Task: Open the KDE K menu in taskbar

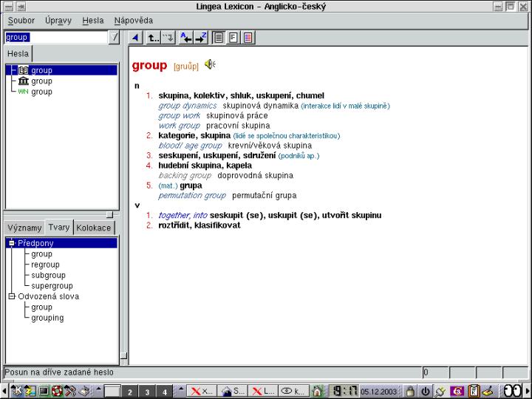Action: [x=16, y=391]
